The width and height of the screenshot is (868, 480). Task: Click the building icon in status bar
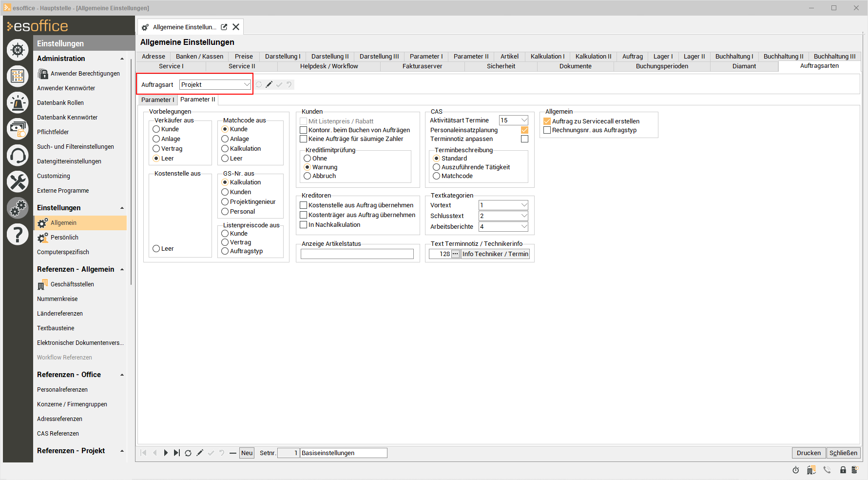811,470
